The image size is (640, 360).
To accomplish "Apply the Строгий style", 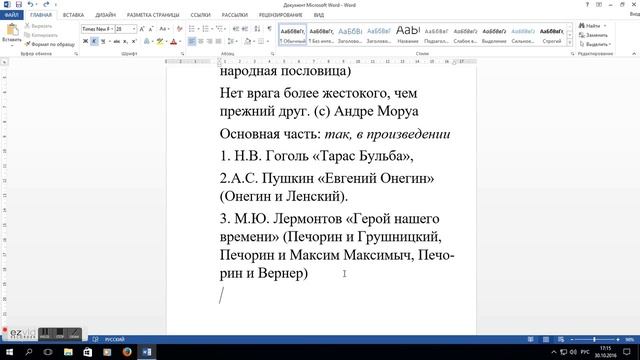I will tap(552, 35).
